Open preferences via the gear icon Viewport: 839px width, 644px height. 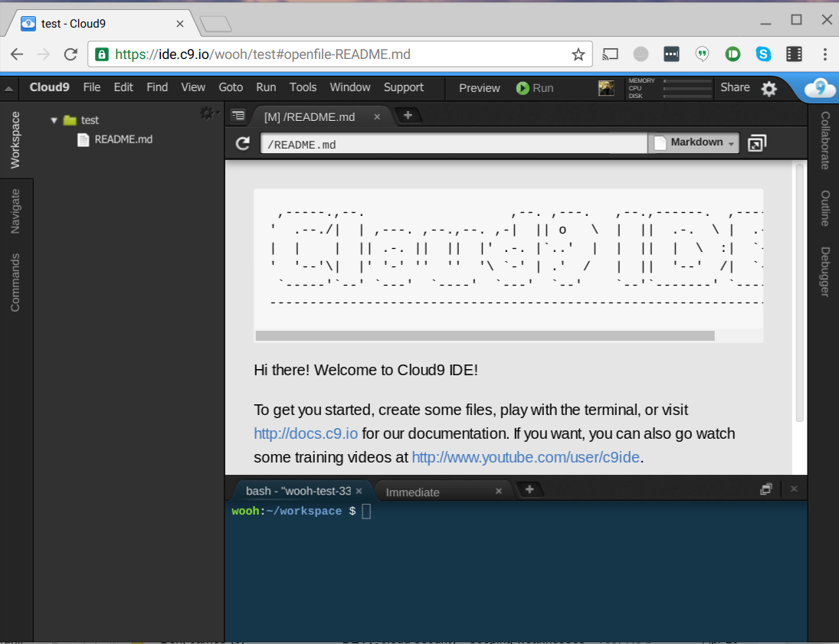769,89
